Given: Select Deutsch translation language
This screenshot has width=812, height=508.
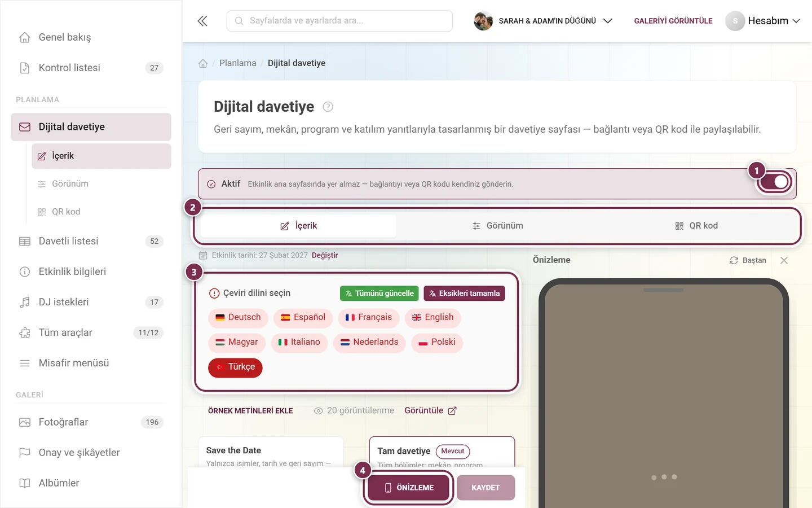Looking at the screenshot, I should pyautogui.click(x=238, y=317).
